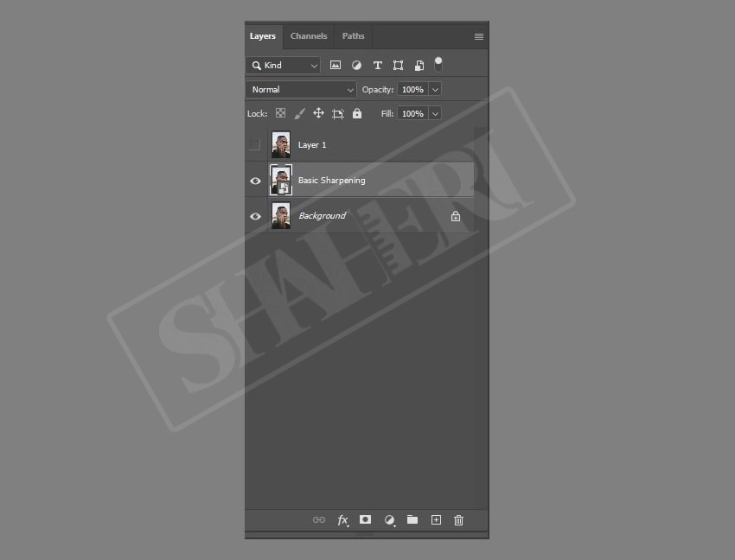
Task: Hide the Background layer
Action: coord(255,216)
